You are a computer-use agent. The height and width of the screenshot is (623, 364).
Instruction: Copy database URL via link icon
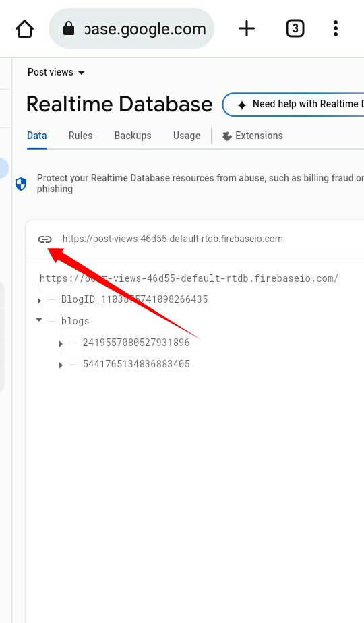point(45,239)
